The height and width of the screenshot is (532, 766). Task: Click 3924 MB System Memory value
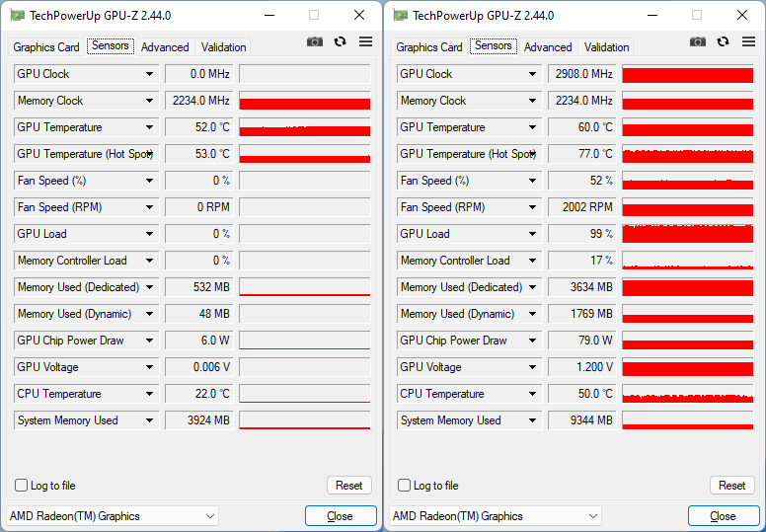199,420
